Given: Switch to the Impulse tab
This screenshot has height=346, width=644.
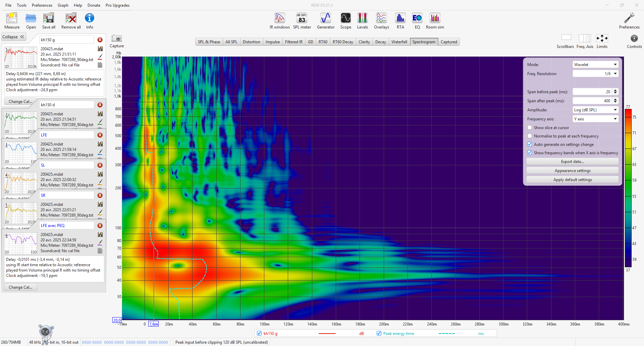Looking at the screenshot, I should pyautogui.click(x=273, y=42).
